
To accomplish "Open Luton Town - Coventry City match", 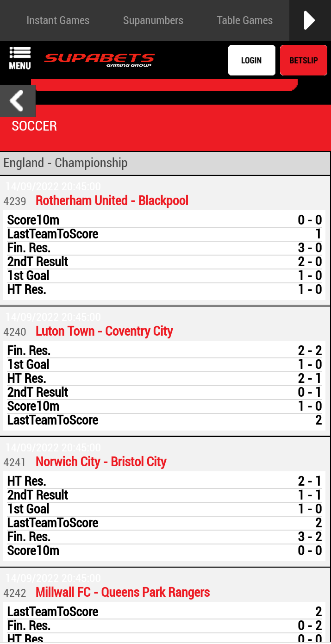I will coord(104,331).
